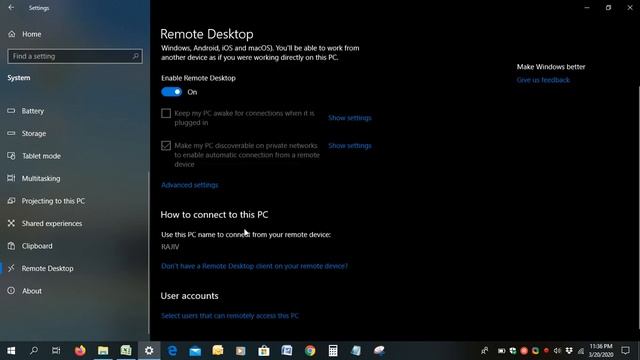Restore down the Settings window
This screenshot has width=640, height=360.
[x=608, y=7]
